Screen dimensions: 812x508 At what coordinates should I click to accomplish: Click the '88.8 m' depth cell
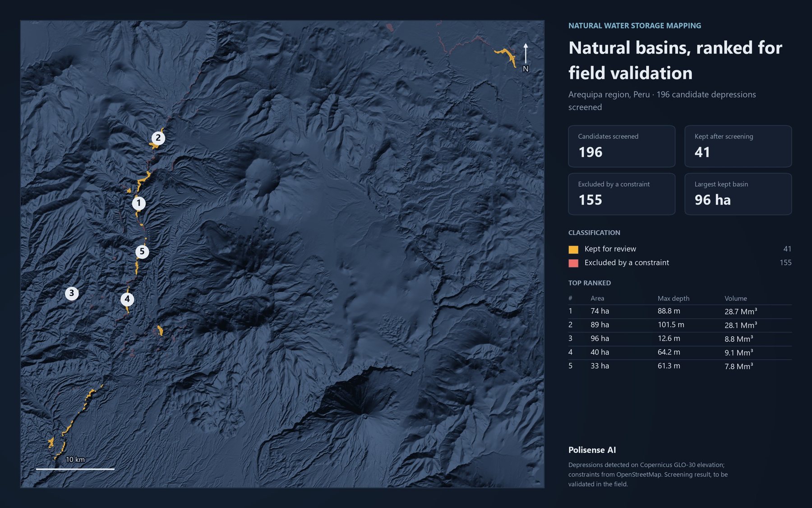pyautogui.click(x=669, y=311)
